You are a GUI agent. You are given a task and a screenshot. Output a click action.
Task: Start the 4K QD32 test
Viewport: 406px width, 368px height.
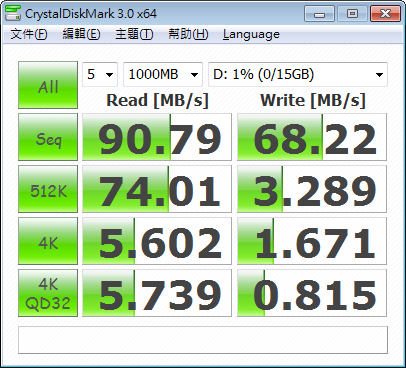[48, 293]
